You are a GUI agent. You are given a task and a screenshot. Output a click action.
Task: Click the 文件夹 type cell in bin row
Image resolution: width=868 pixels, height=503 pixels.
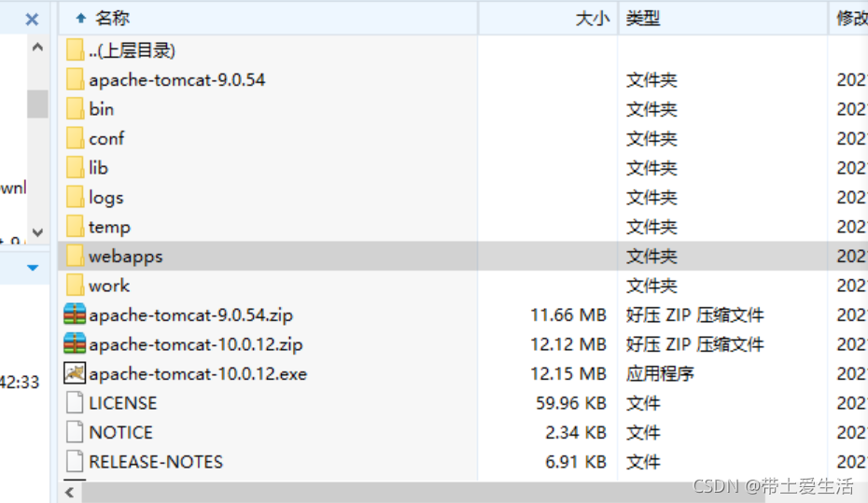(x=651, y=109)
